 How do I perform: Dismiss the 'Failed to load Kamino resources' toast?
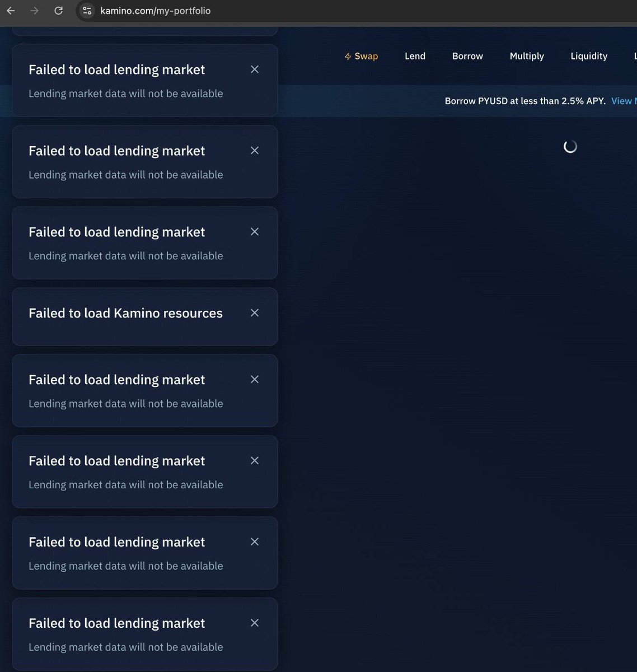point(255,312)
